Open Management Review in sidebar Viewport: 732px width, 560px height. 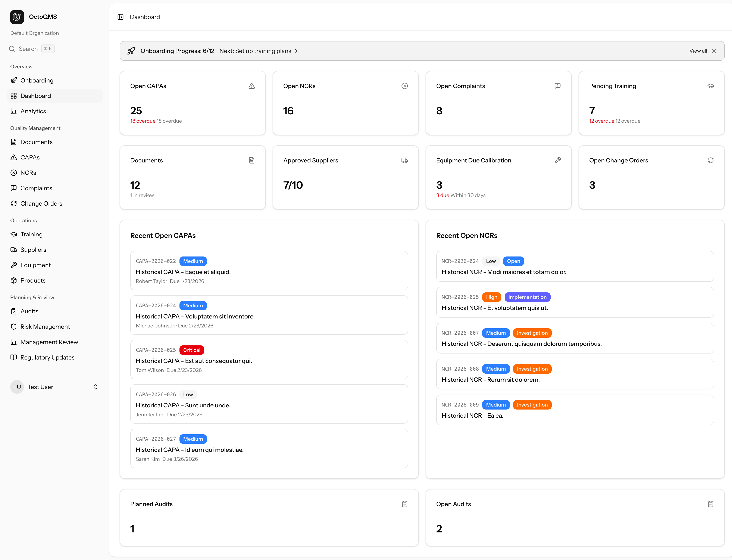[x=55, y=342]
